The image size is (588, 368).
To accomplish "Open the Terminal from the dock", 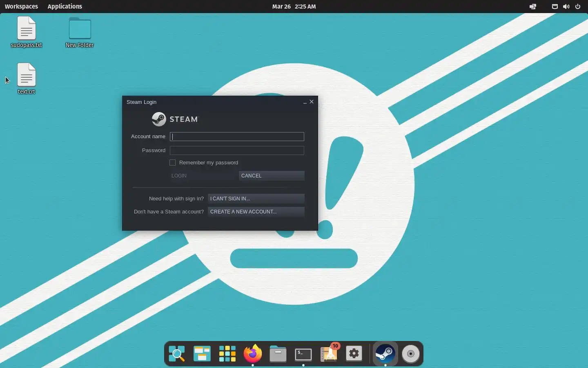I will (x=303, y=354).
